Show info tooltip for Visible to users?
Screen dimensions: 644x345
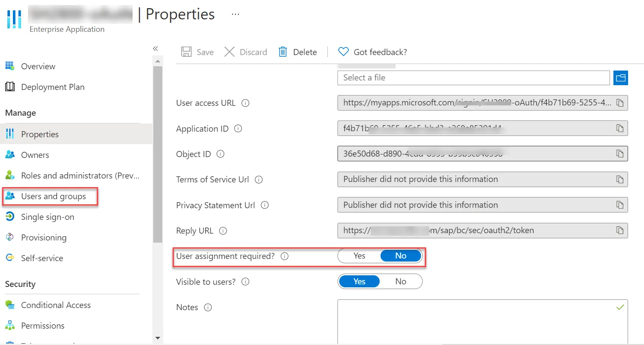(x=245, y=282)
